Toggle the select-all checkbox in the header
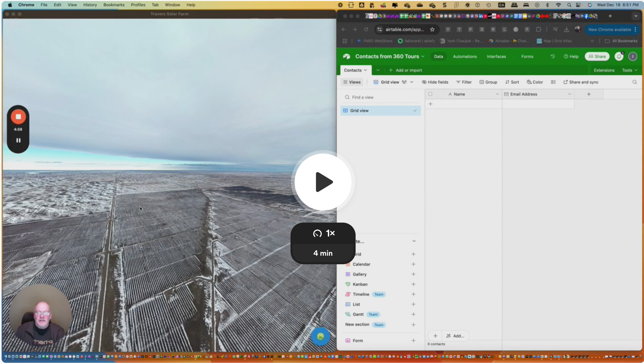The width and height of the screenshot is (644, 363). [430, 94]
